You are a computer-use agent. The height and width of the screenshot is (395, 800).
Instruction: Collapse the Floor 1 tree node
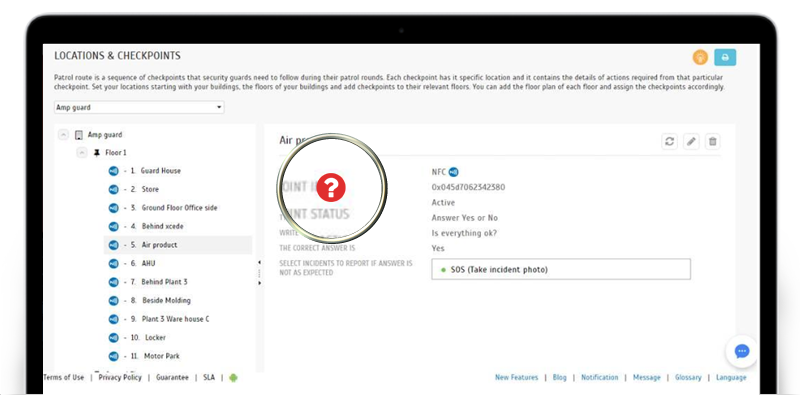tap(82, 153)
